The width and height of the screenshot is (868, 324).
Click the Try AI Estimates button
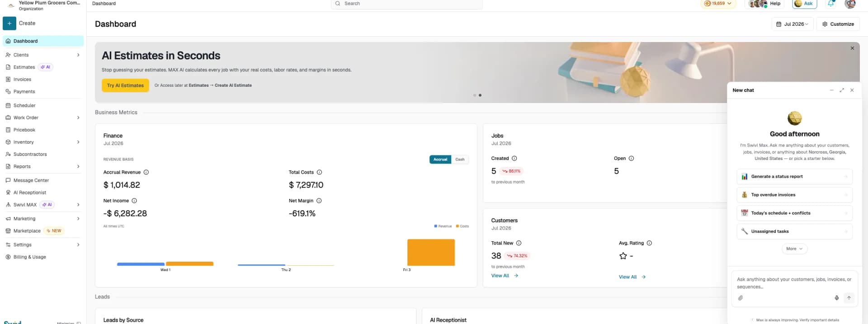coord(125,85)
